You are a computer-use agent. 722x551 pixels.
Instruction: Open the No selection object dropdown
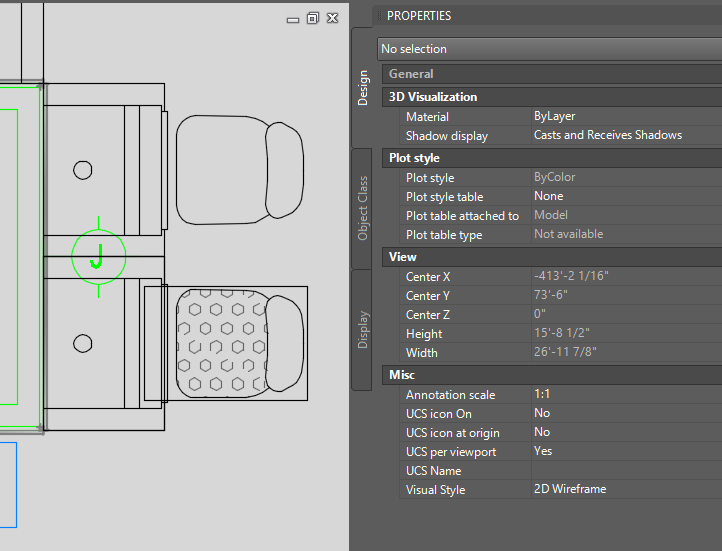coord(549,49)
